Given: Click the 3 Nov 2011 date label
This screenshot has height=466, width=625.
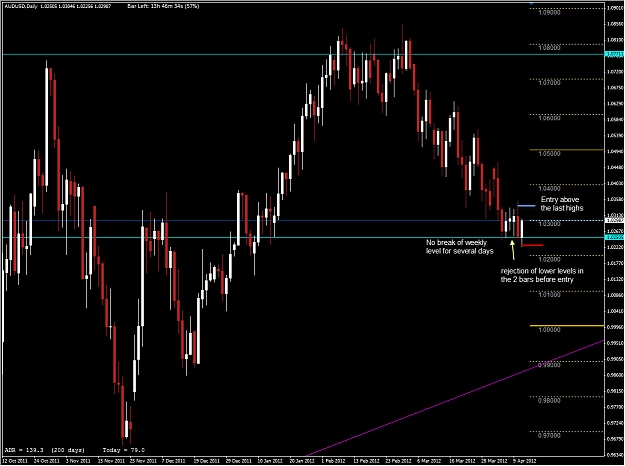Looking at the screenshot, I should click(x=80, y=460).
